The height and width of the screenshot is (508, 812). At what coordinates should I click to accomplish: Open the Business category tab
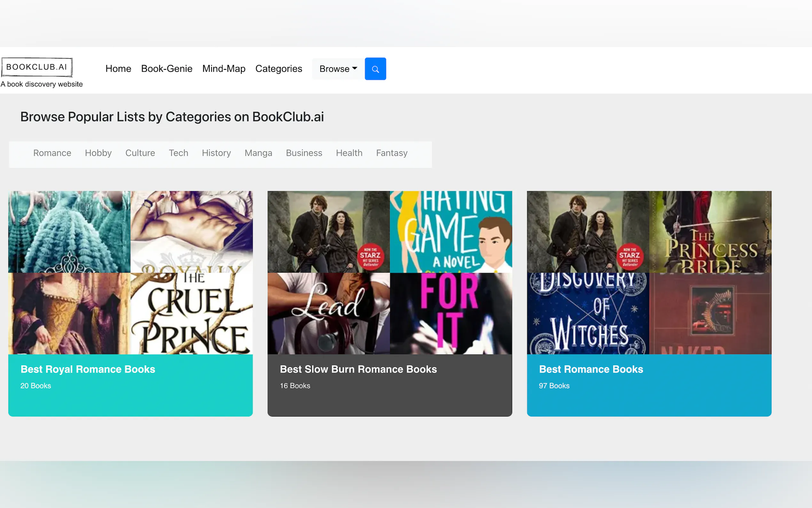coord(304,153)
